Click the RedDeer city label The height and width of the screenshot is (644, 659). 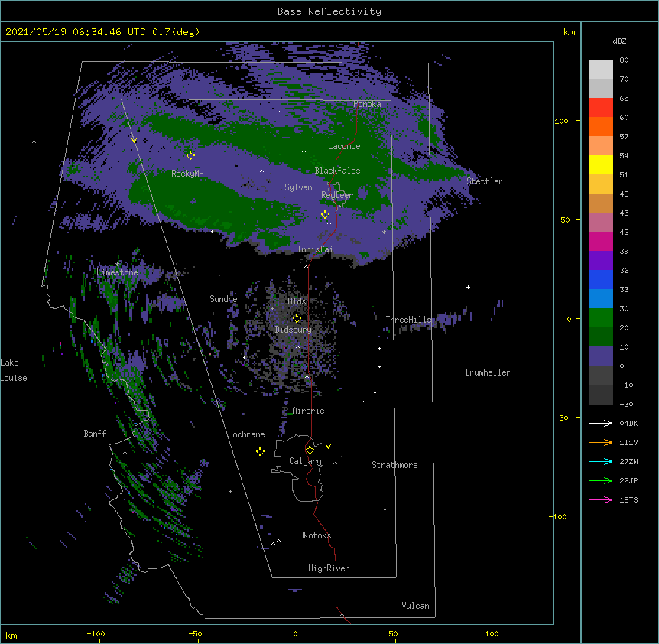click(337, 195)
